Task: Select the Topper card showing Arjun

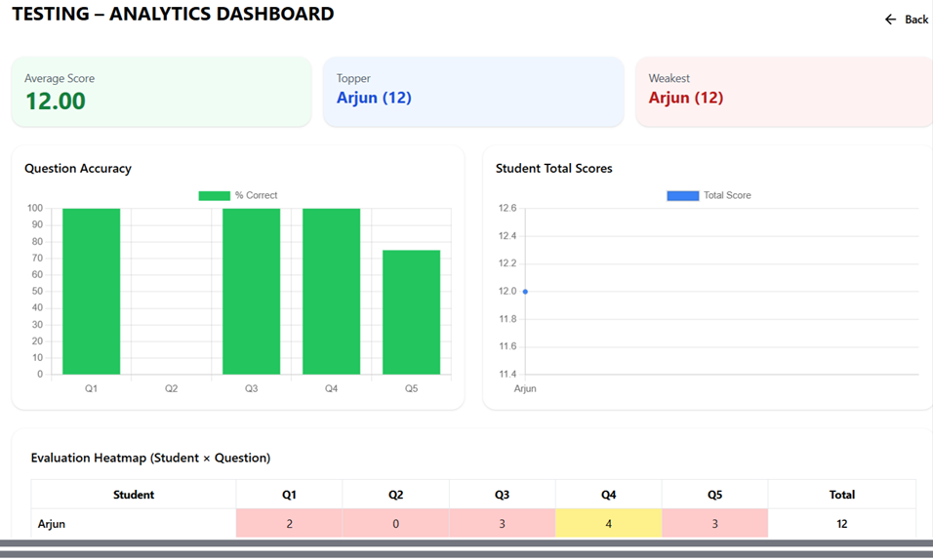Action: click(x=473, y=92)
